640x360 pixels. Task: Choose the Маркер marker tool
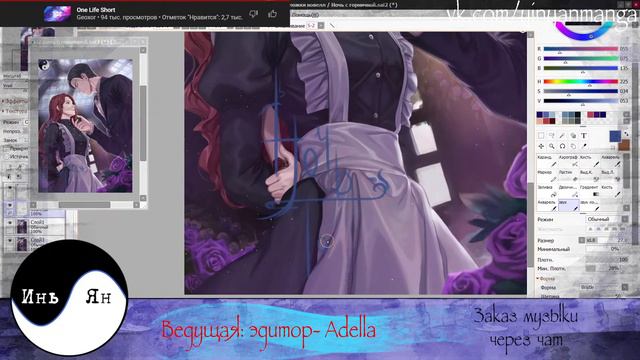(547, 176)
